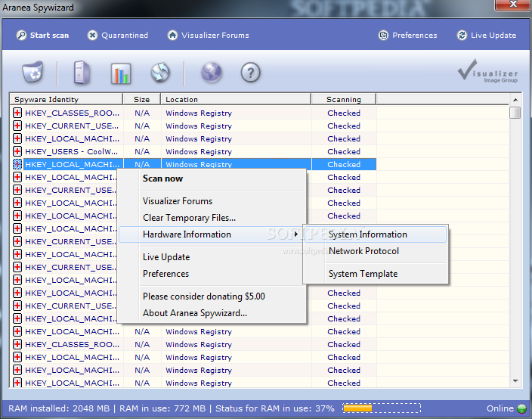Click Checked in the highlighted row
The image size is (532, 419).
click(x=344, y=164)
